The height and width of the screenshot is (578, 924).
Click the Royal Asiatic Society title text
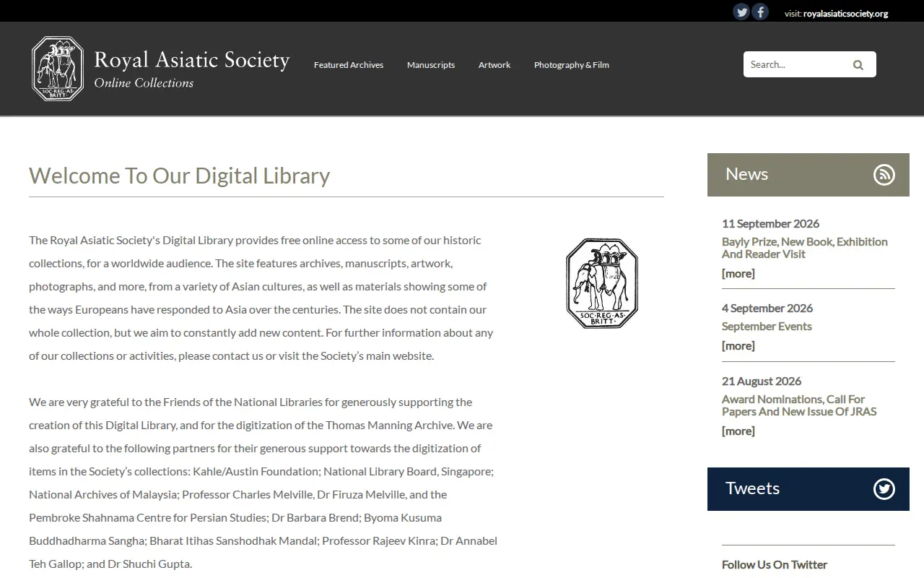tap(192, 59)
